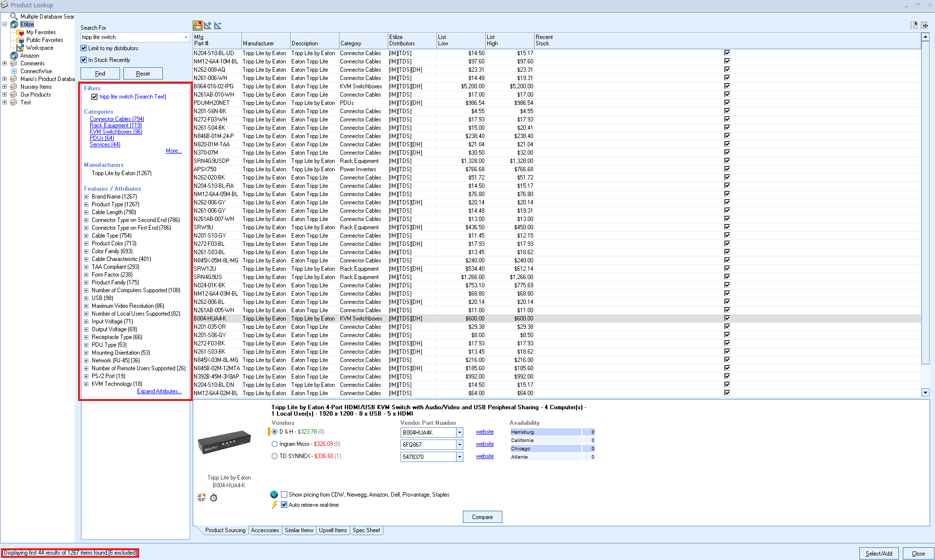Click the orange product detail panel toolbar icon
This screenshot has height=560, width=935.
coord(198,25)
